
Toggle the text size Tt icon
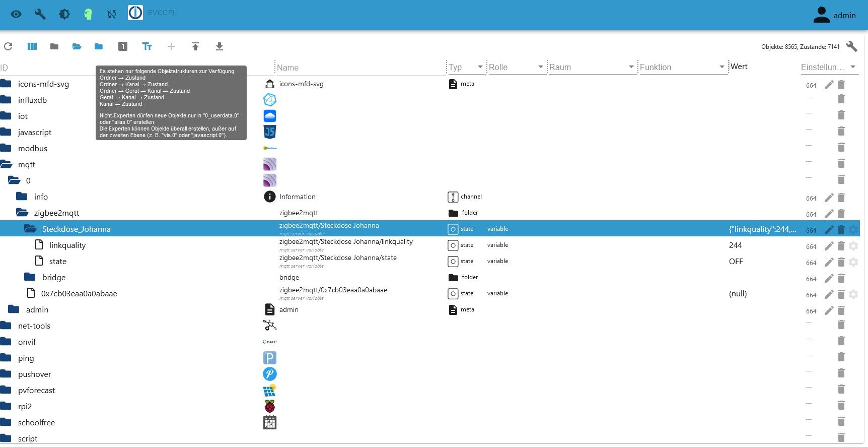point(147,46)
